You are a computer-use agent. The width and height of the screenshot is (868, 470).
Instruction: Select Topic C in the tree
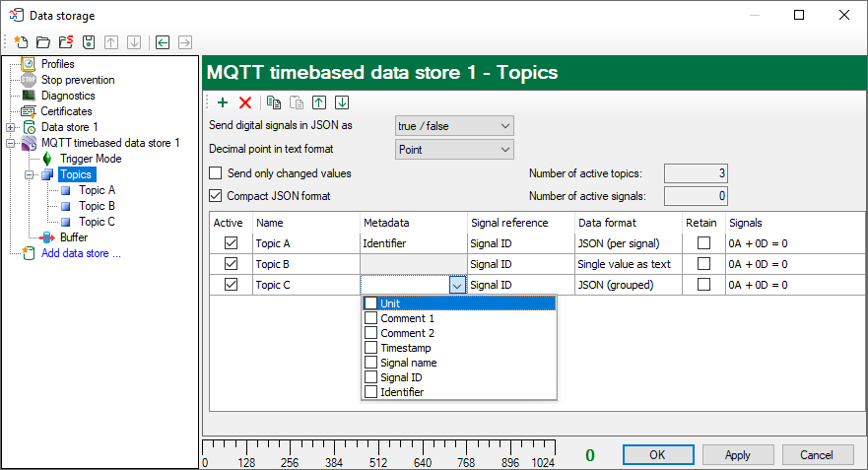97,222
